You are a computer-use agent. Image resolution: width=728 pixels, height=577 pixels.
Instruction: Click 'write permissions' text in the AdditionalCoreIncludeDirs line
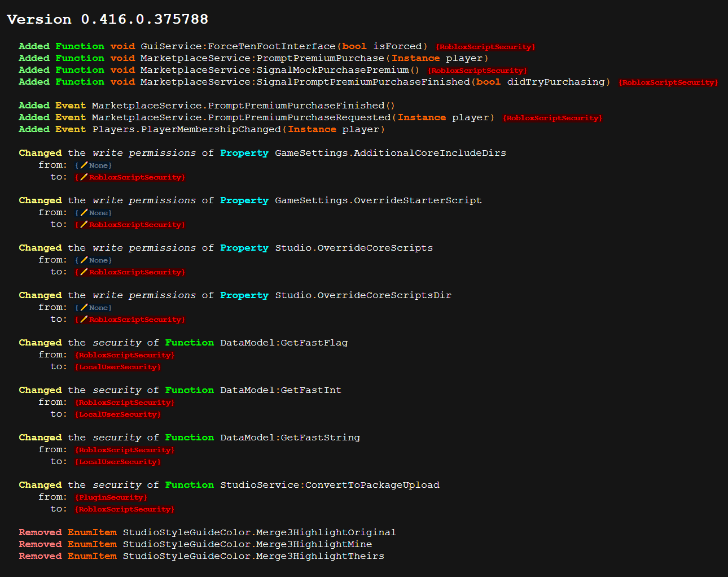144,153
